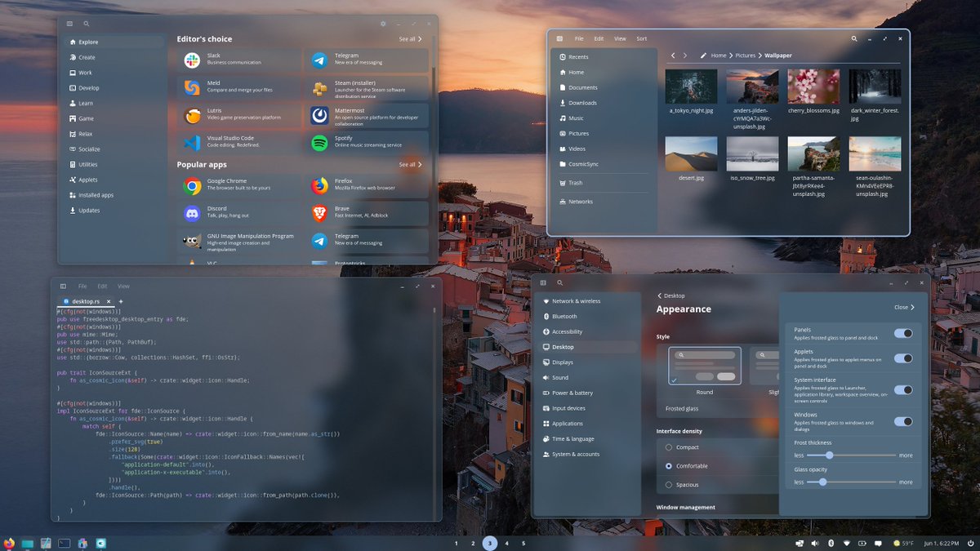
Task: Select cherry_blossoms.jpg thumbnail
Action: pos(813,86)
